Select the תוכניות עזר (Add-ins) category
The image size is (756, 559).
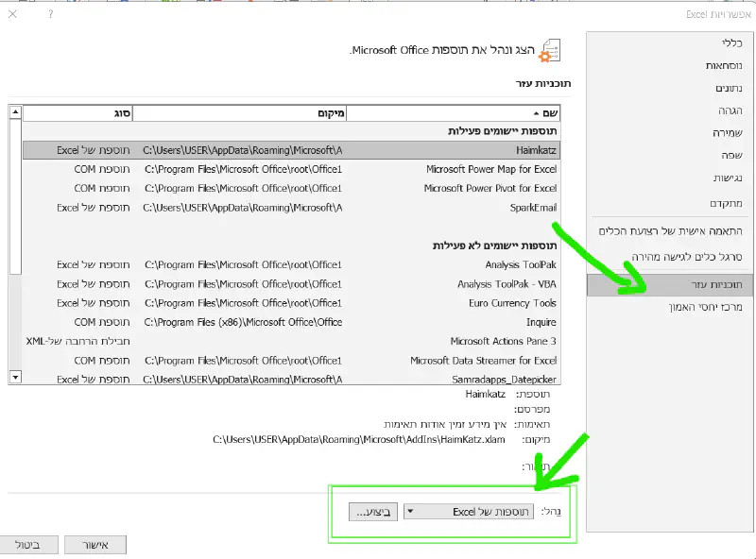(x=670, y=285)
